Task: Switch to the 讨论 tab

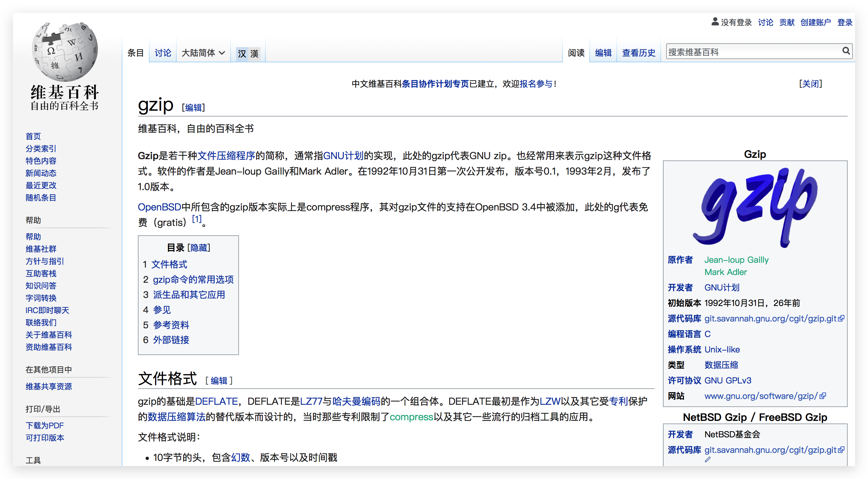Action: (x=163, y=53)
